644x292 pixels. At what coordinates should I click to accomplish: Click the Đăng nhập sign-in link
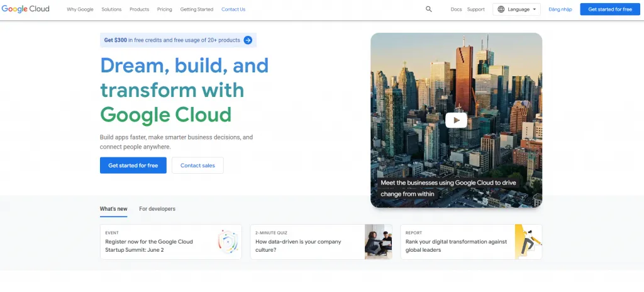(x=560, y=9)
